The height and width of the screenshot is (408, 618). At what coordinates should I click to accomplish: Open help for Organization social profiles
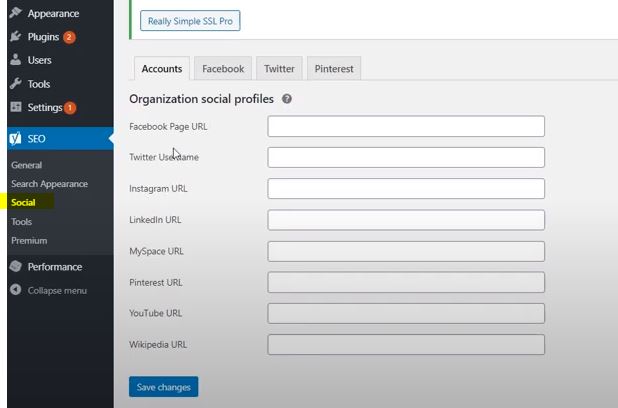tap(287, 99)
